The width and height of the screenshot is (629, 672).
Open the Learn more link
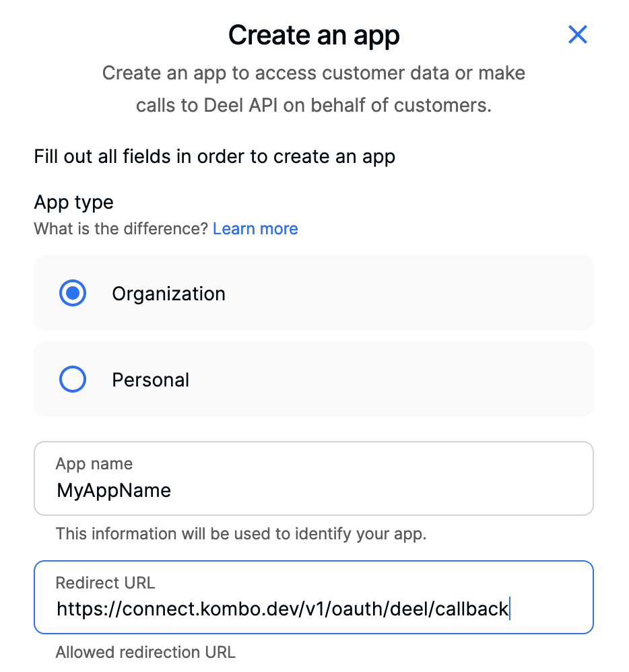[255, 229]
